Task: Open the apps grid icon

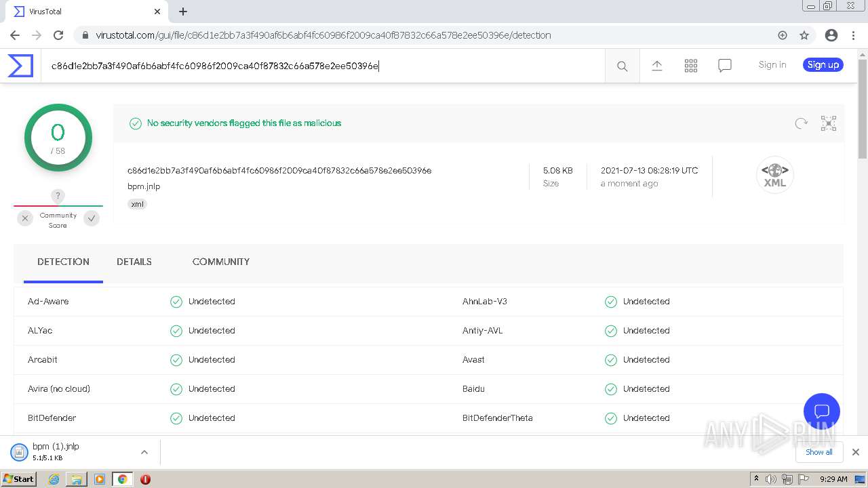Action: point(691,66)
